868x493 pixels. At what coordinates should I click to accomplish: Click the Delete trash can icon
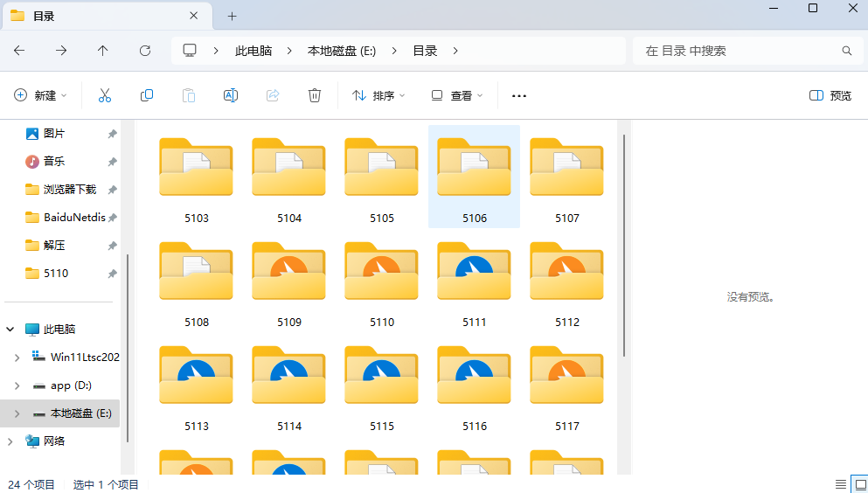315,96
